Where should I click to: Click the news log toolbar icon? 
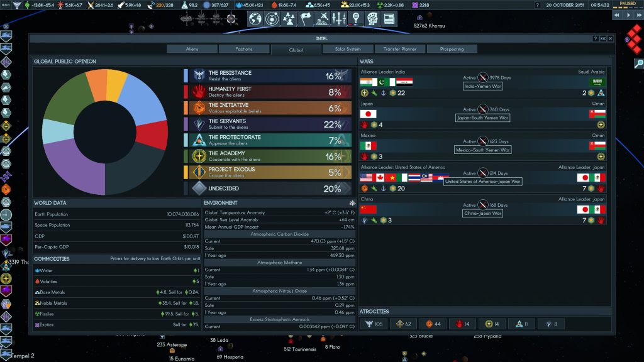(389, 19)
